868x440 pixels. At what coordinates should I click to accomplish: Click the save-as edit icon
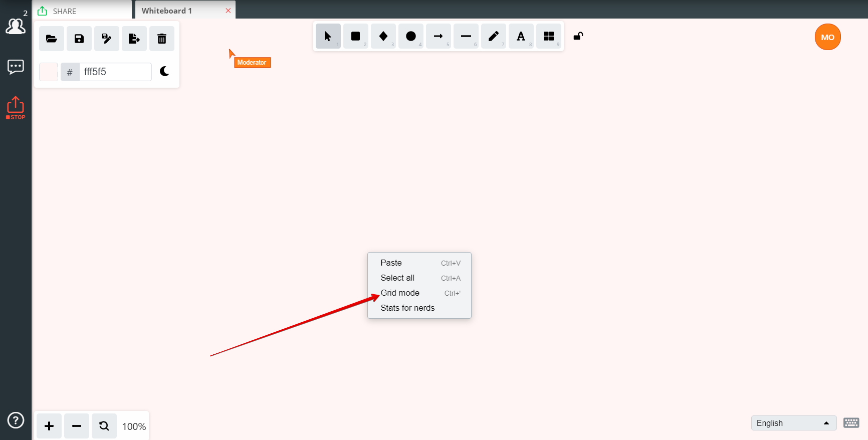click(x=107, y=39)
